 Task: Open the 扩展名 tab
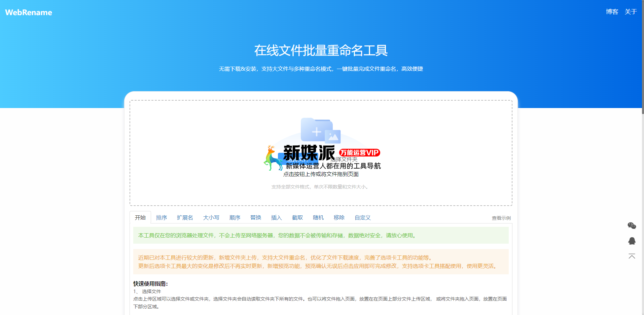(185, 217)
